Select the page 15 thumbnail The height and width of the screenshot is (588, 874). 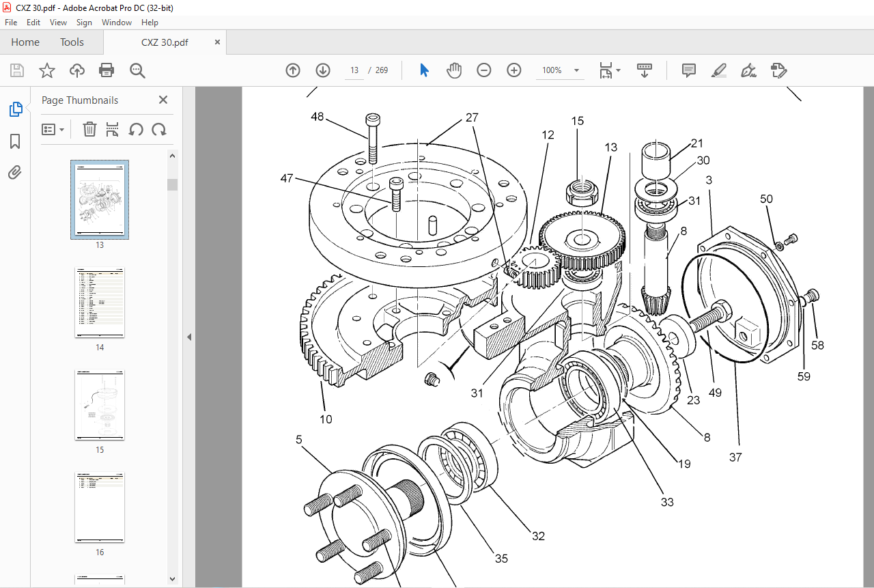[100, 405]
